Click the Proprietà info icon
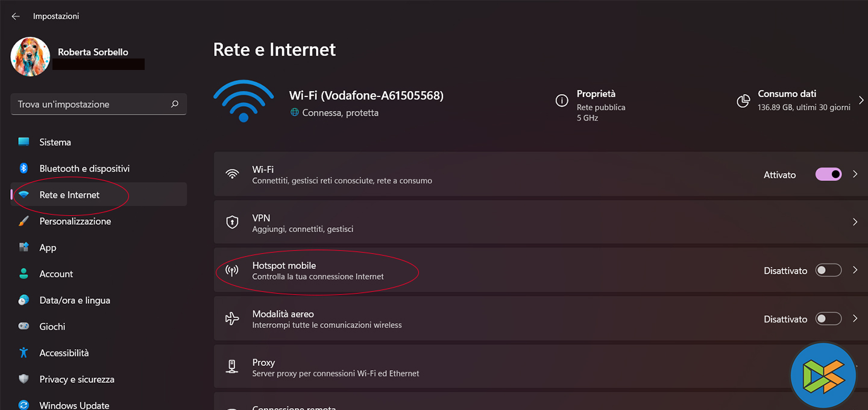Screen dimensions: 868x410 [562, 101]
